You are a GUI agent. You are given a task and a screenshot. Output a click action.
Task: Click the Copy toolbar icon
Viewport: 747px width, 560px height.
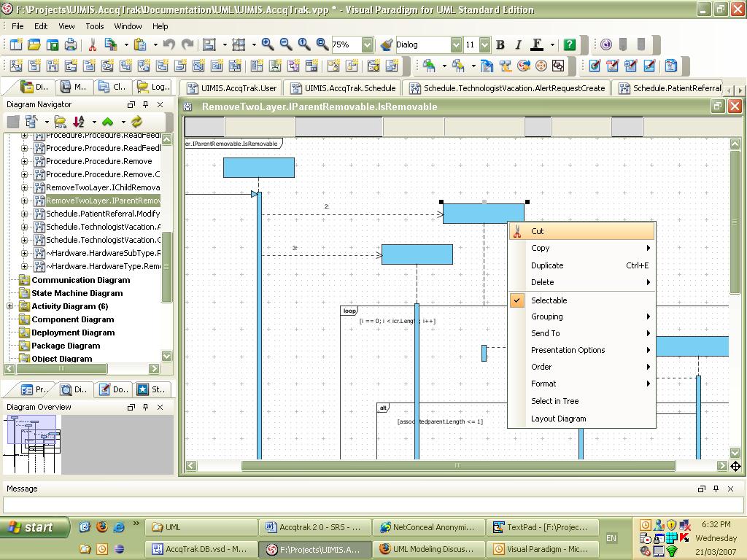pos(111,44)
